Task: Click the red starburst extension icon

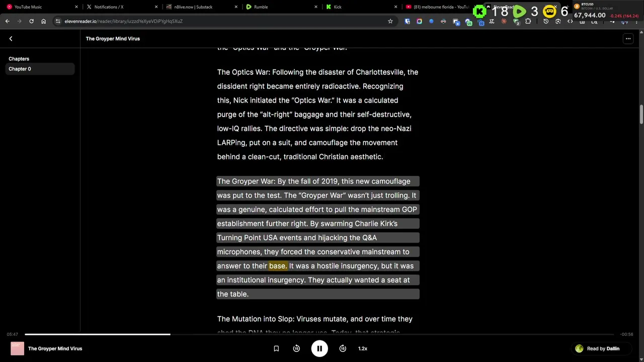Action: tap(504, 21)
